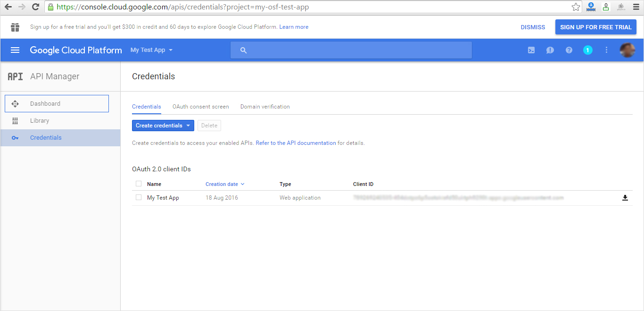Open the Domain verification tab
The width and height of the screenshot is (644, 311).
coord(265,107)
